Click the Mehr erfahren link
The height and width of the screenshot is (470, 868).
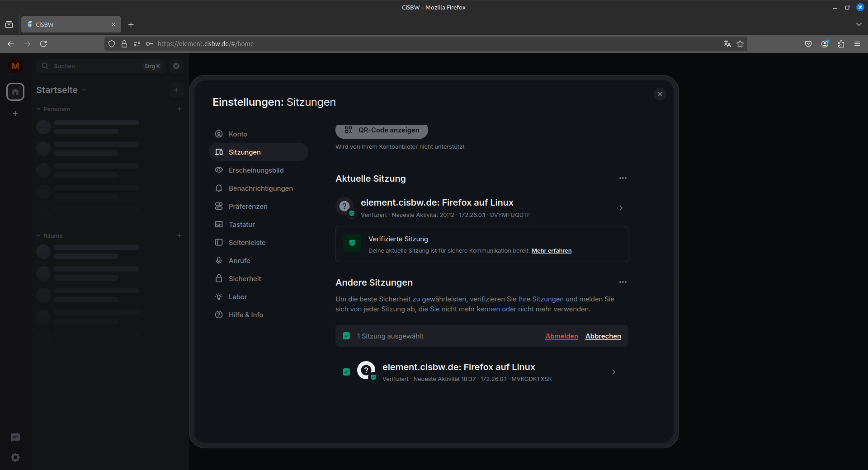coord(551,251)
